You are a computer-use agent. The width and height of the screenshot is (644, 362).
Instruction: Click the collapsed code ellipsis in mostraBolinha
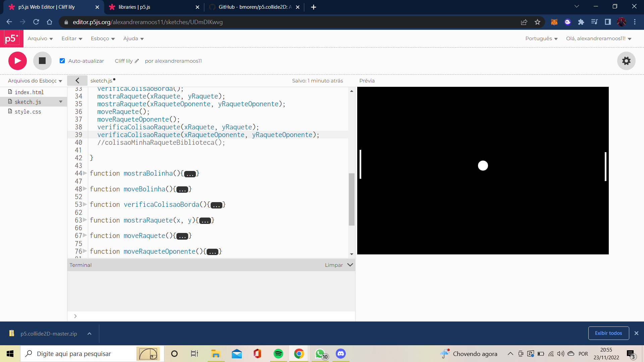tap(190, 174)
